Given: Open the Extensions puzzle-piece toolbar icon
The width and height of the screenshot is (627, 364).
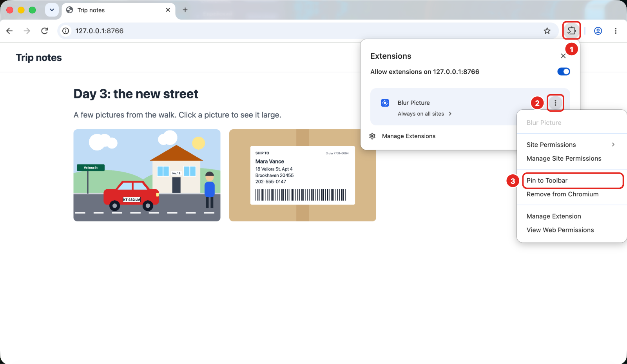Looking at the screenshot, I should pyautogui.click(x=571, y=31).
